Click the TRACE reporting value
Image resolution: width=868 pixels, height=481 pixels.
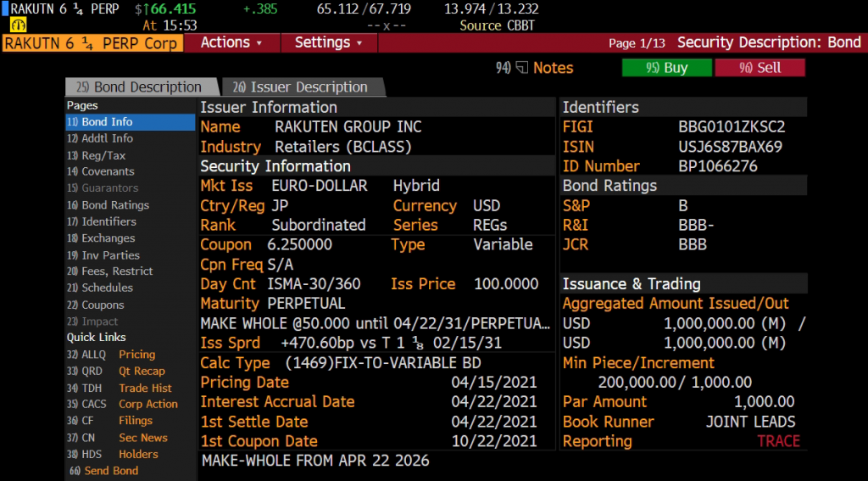[x=778, y=442]
